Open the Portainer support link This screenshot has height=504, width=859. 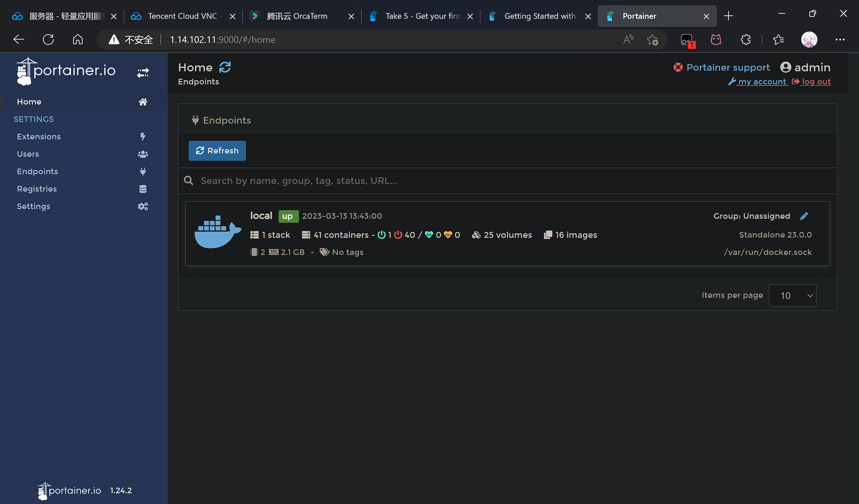(728, 67)
